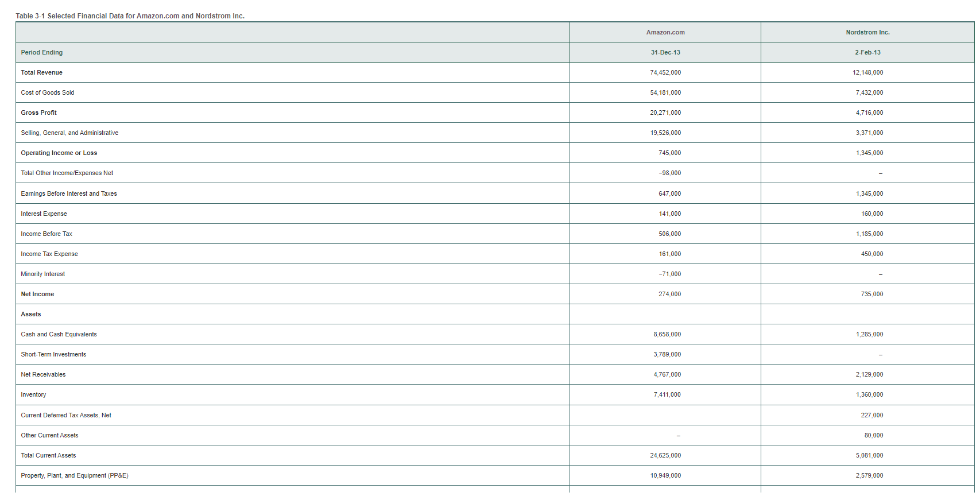
Task: Click Nordstrom SG&A value 3,371,000
Action: pyautogui.click(x=870, y=133)
